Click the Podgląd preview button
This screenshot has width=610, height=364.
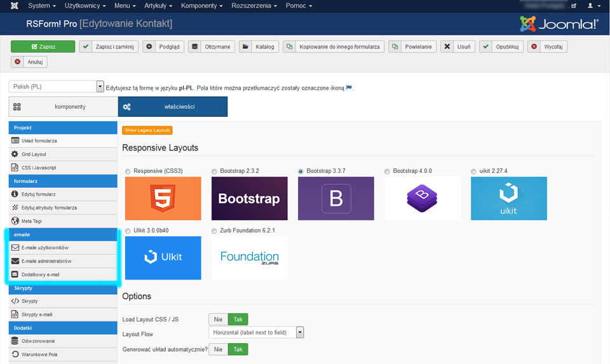coord(163,46)
